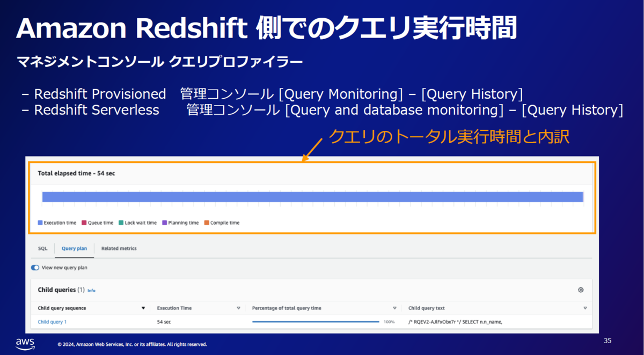Screen dimensions: 644x355
Task: Click the blue elapsed time bar
Action: point(312,197)
